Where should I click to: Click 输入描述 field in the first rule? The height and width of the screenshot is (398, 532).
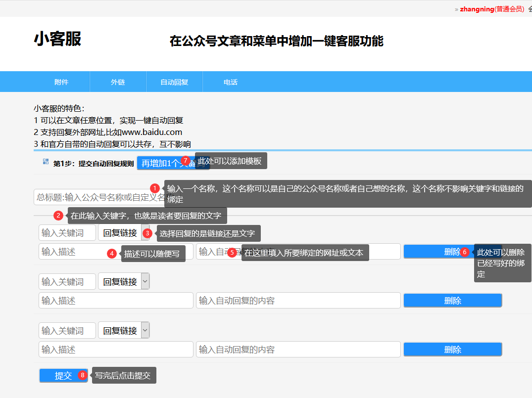[116, 252]
